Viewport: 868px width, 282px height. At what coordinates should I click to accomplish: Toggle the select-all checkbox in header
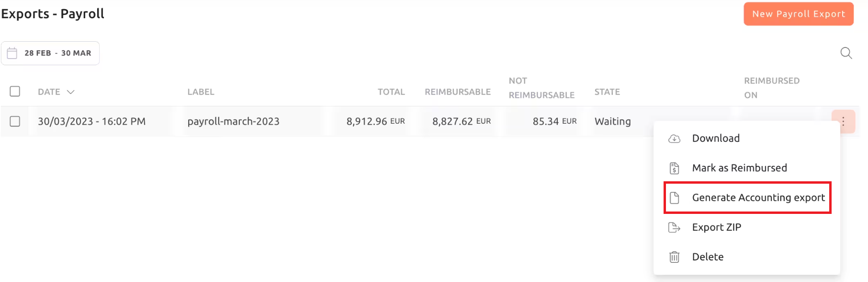coord(15,91)
